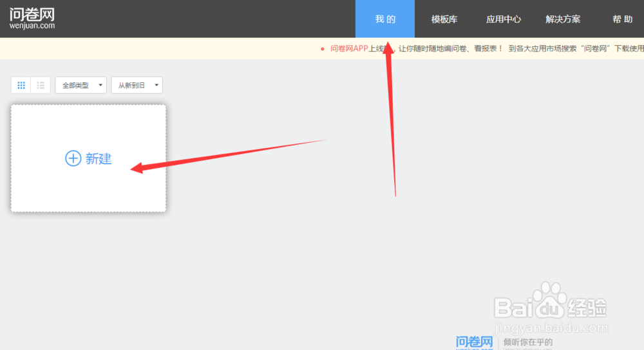Click the blue 问卷网 footer logo
The width and height of the screenshot is (644, 350).
coord(474,342)
